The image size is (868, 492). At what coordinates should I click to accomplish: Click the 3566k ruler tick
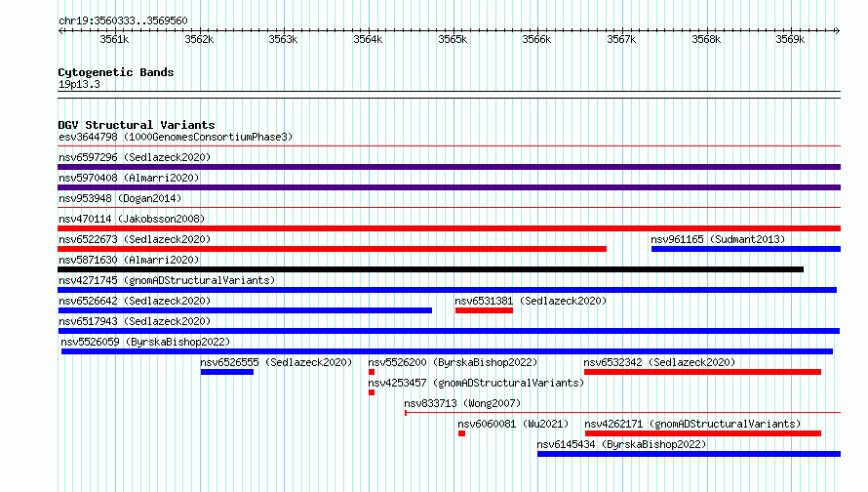tap(537, 39)
